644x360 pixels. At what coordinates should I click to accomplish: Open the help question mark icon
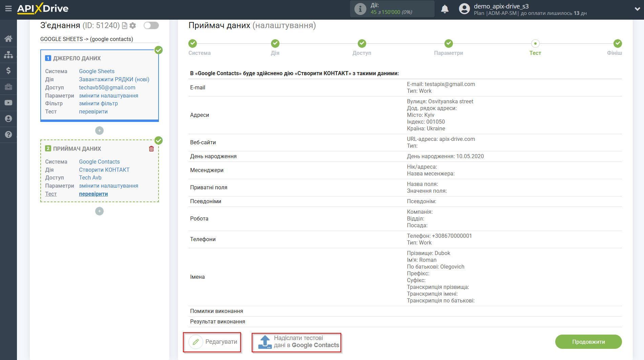point(8,134)
